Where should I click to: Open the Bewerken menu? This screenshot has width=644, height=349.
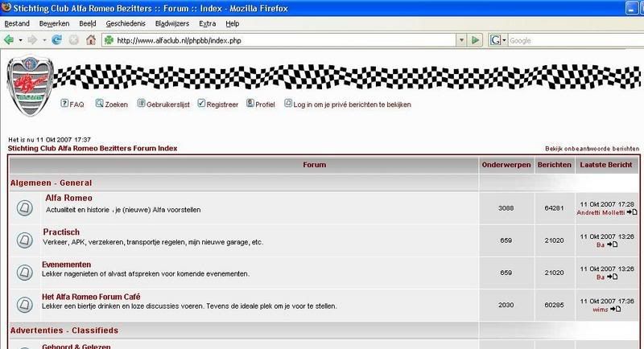(54, 24)
